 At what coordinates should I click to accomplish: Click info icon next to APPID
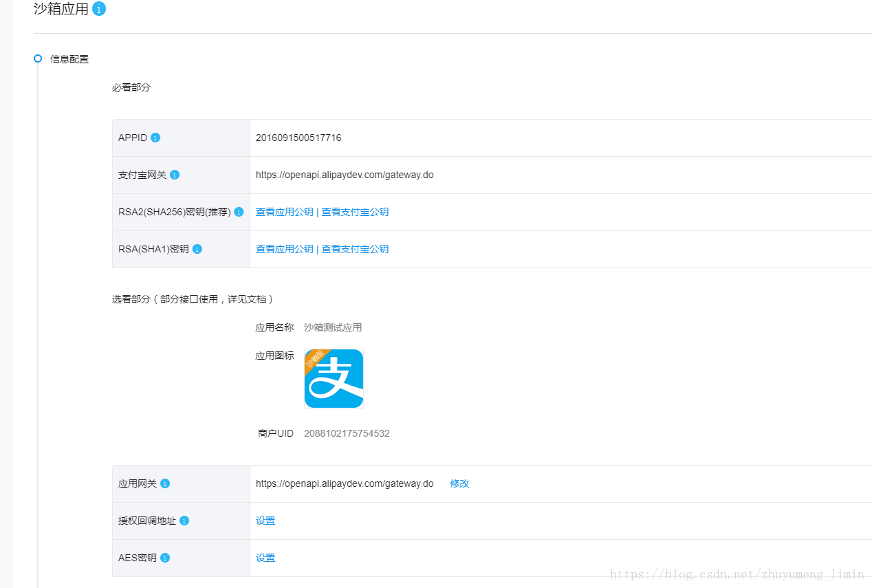point(155,138)
